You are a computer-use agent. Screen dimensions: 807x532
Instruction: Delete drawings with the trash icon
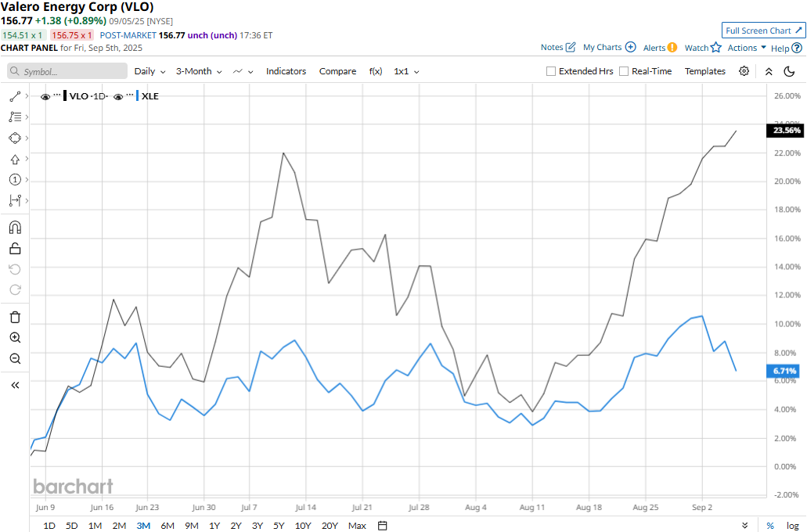point(15,317)
